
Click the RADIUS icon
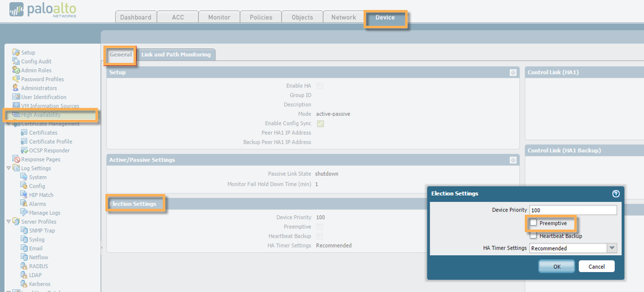coord(24,266)
